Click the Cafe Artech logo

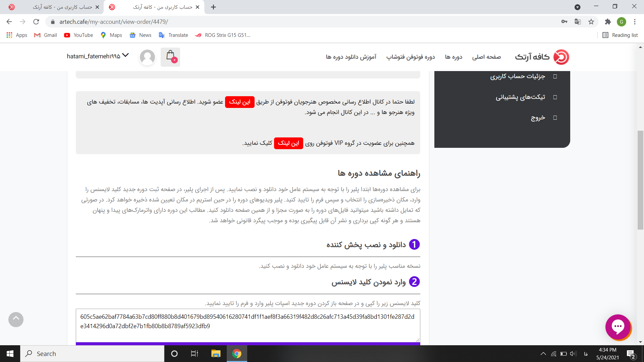coord(542,57)
